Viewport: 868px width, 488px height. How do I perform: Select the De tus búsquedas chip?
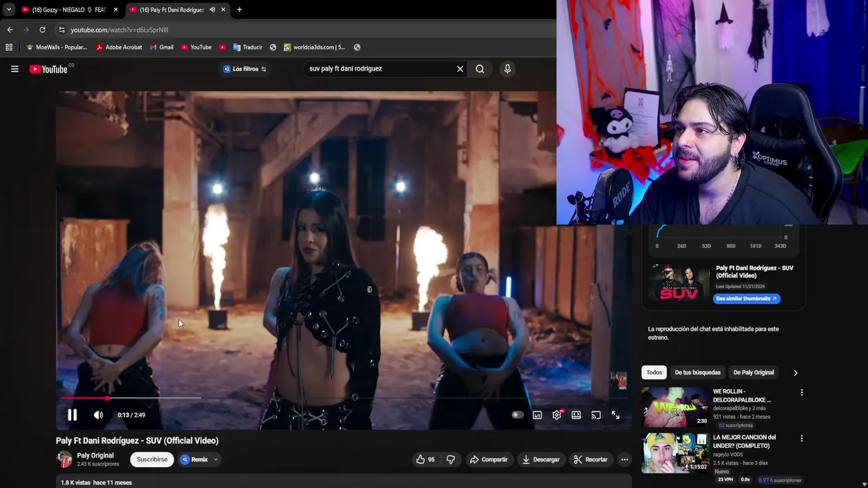point(698,372)
